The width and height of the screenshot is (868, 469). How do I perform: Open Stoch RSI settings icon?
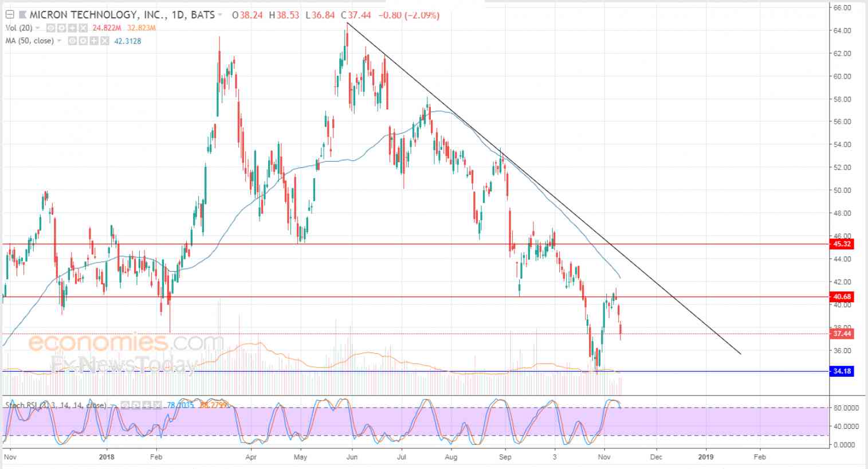tap(136, 405)
